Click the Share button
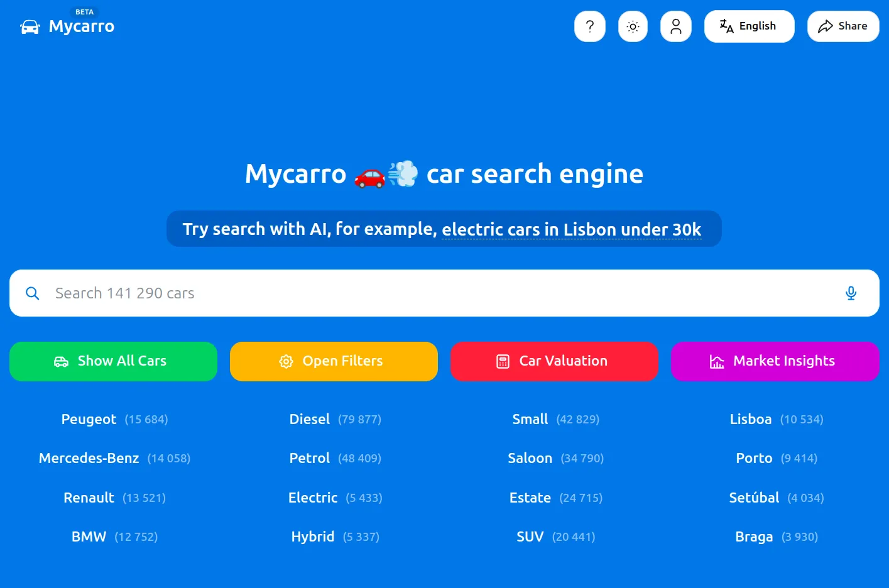 pos(843,26)
